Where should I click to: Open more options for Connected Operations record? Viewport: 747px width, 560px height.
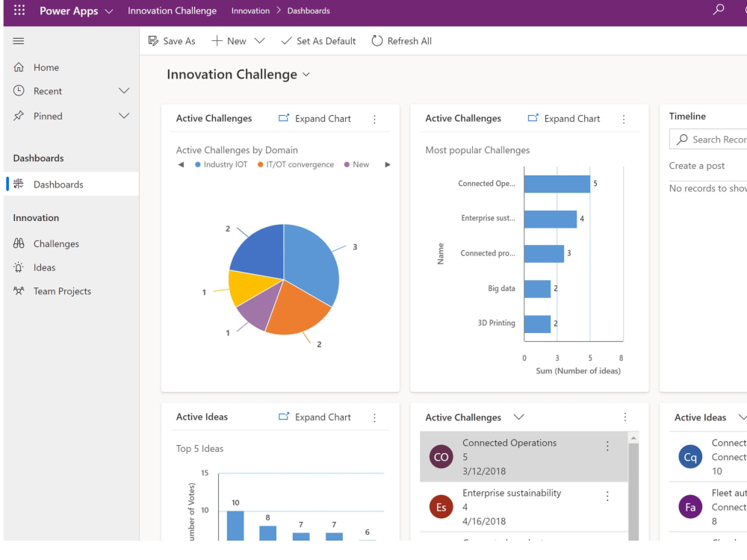pos(607,447)
